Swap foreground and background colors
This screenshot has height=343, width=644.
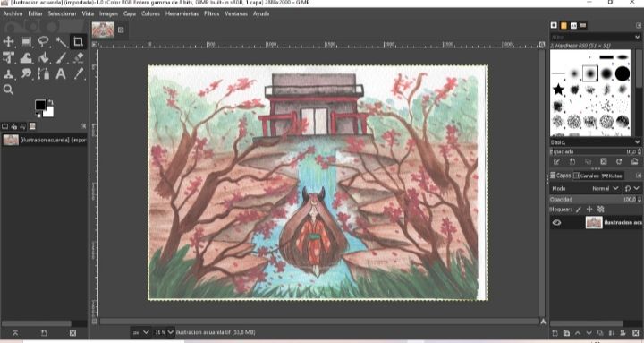[50, 101]
